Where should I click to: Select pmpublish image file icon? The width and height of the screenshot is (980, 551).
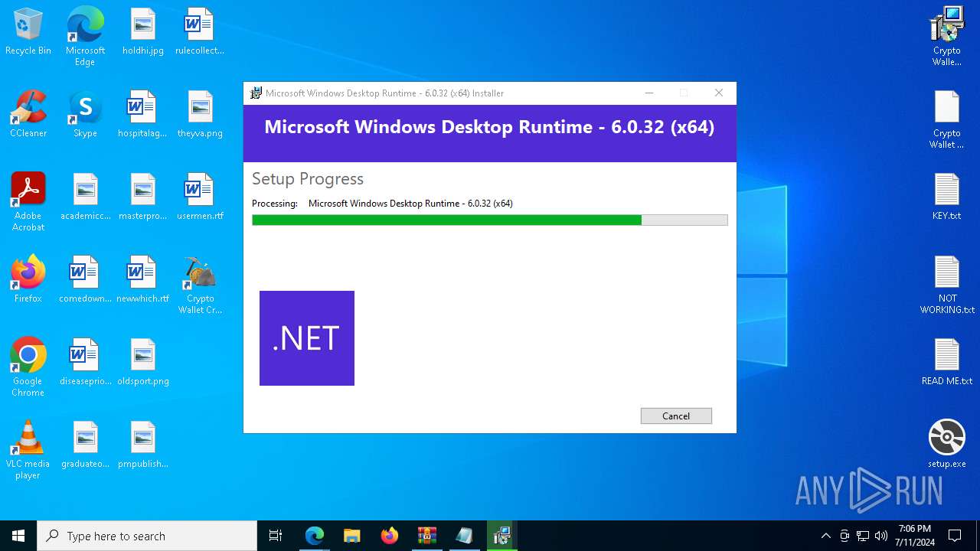coord(143,445)
